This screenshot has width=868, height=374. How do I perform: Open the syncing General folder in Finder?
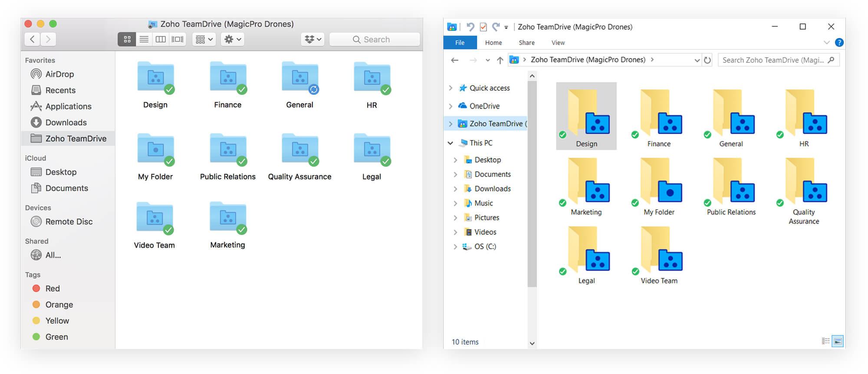tap(299, 78)
